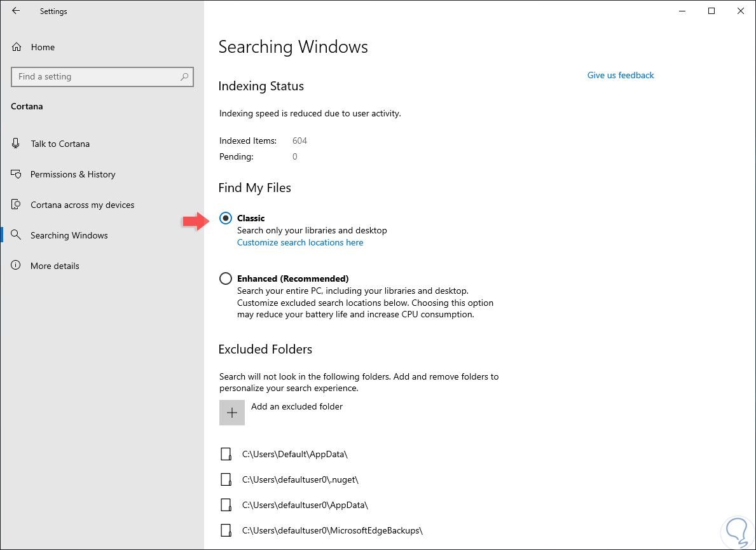Screen dimensions: 756x550
Task: Click the Searching Windows magnifier icon
Action: (x=17, y=235)
